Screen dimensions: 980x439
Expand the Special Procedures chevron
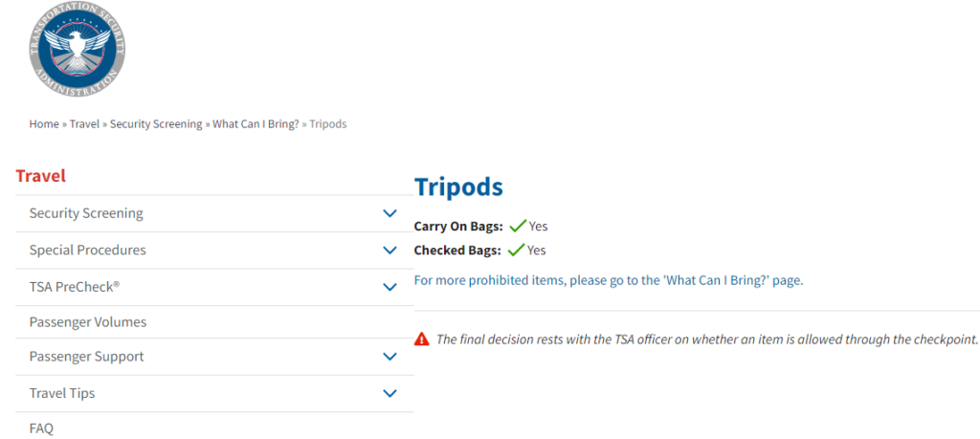click(390, 251)
